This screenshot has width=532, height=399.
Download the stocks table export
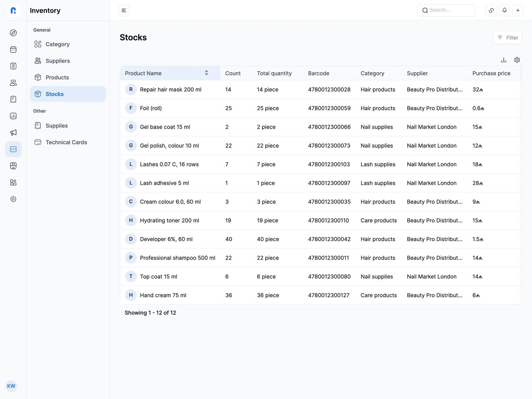(x=504, y=60)
